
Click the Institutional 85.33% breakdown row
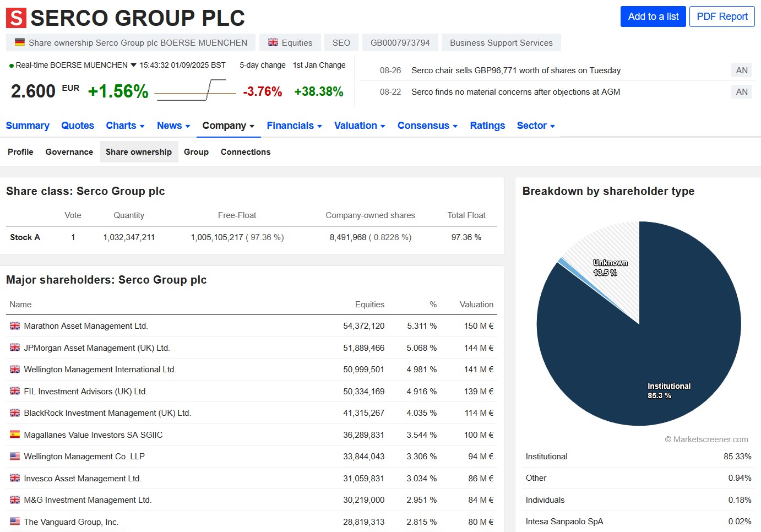pos(638,457)
